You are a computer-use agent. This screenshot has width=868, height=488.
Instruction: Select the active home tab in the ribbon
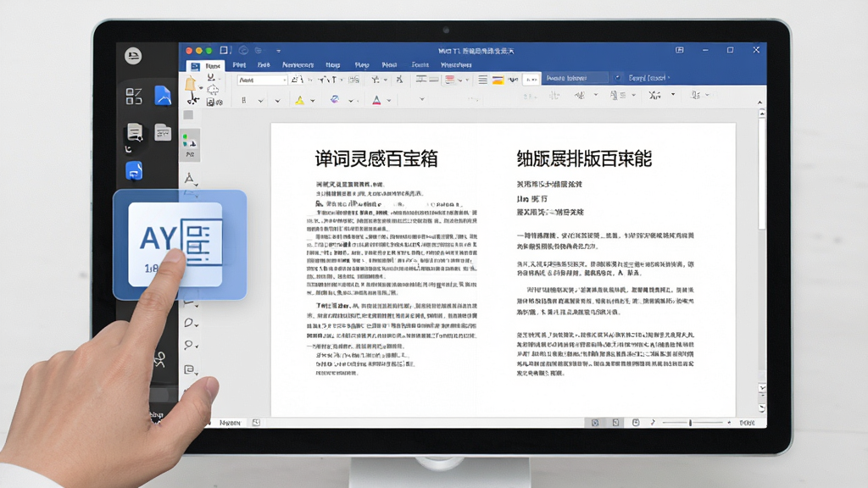213,66
